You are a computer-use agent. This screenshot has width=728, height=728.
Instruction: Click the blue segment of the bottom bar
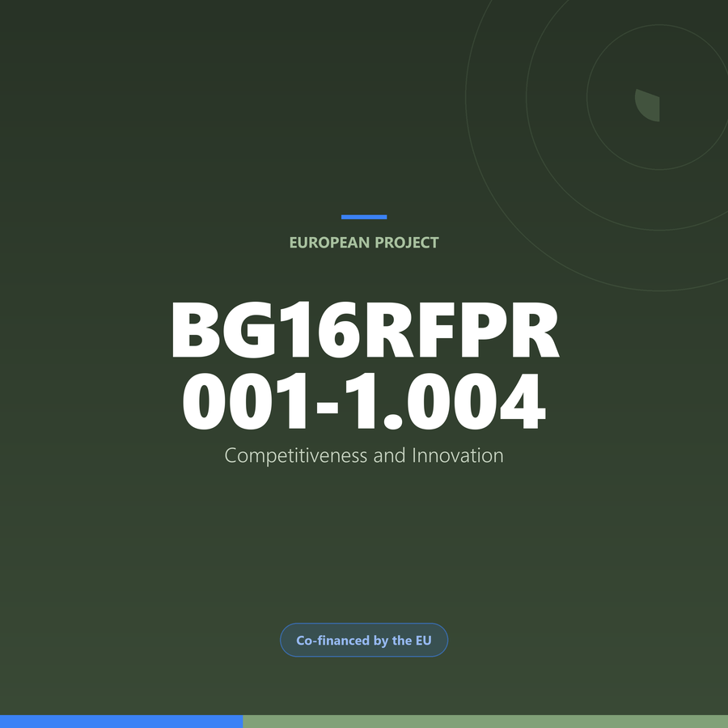coord(121,722)
